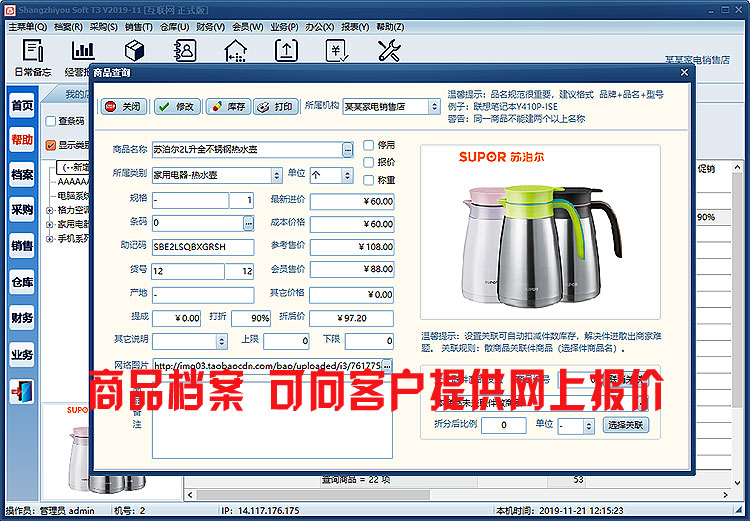Click the 修改 button with green checkmark
Image resolution: width=750 pixels, height=521 pixels.
177,106
